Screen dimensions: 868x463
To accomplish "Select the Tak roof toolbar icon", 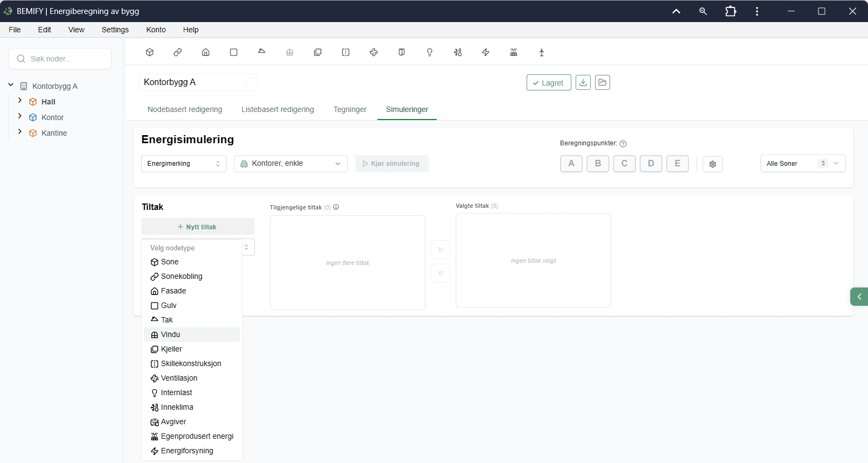I will 262,52.
